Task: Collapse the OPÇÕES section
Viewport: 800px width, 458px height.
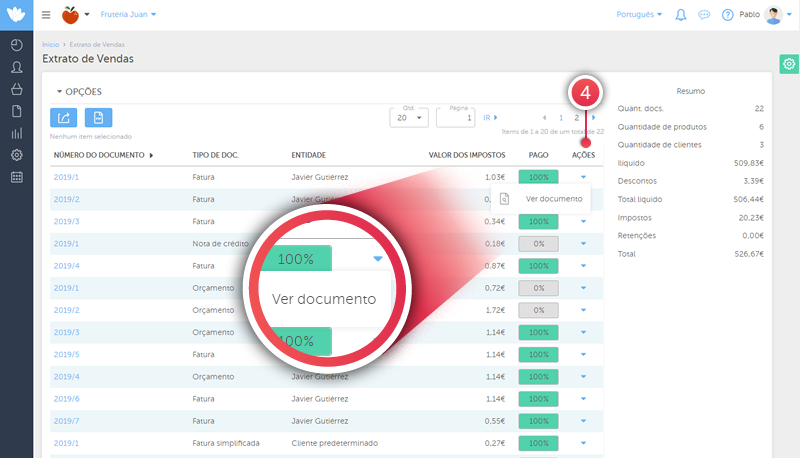Action: click(79, 91)
